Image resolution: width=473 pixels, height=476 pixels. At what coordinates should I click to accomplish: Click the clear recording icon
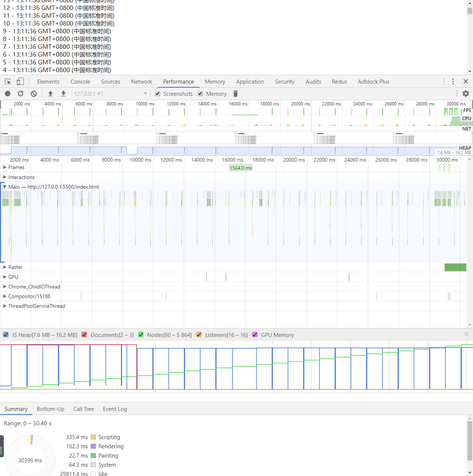tap(34, 94)
